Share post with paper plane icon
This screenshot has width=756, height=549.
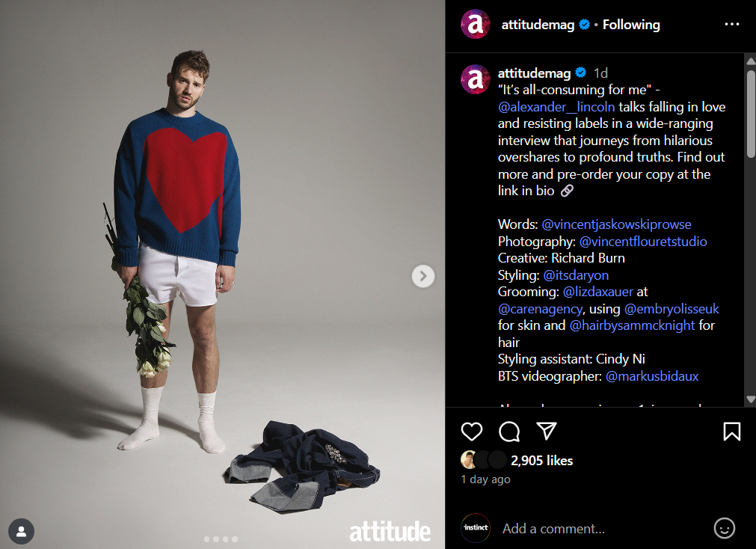547,431
